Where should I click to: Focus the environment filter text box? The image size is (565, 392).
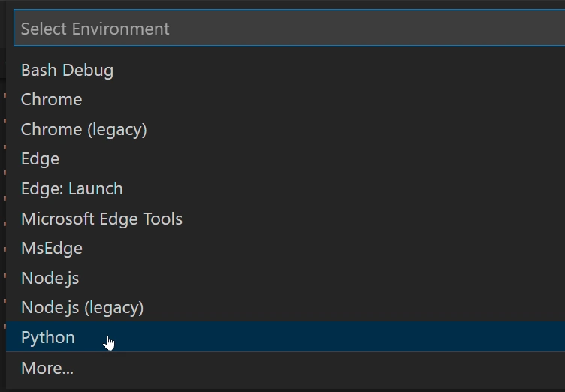[x=289, y=29]
